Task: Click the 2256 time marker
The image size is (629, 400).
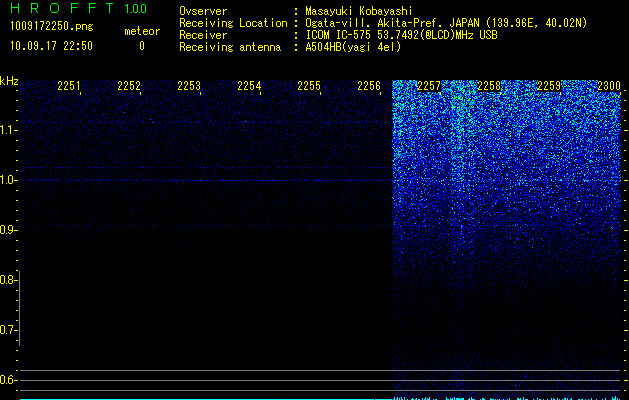Action: [369, 86]
